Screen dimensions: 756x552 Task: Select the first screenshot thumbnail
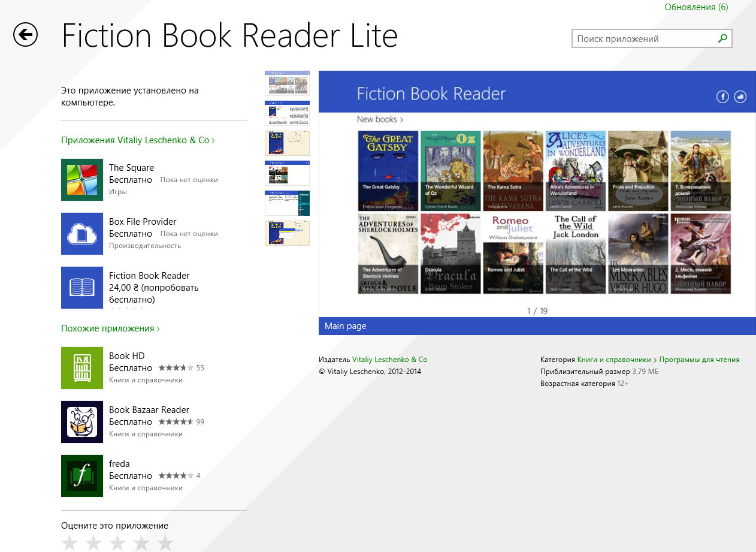[288, 83]
